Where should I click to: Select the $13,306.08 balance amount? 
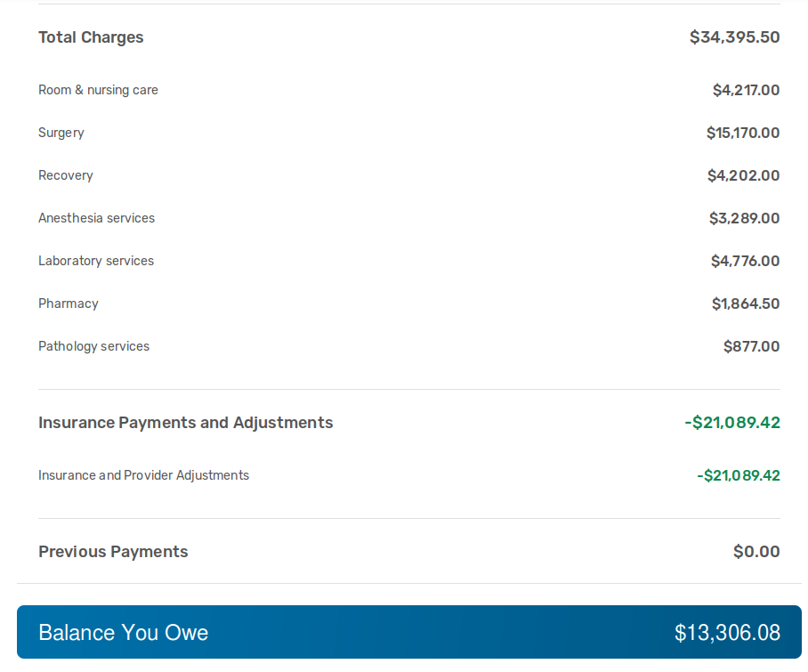point(727,632)
